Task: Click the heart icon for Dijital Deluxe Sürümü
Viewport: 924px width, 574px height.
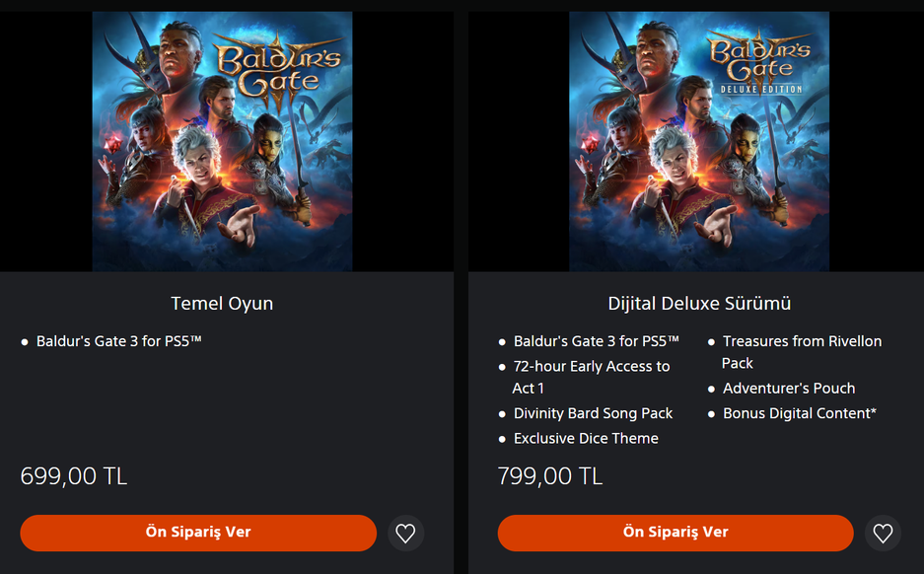Action: click(883, 533)
